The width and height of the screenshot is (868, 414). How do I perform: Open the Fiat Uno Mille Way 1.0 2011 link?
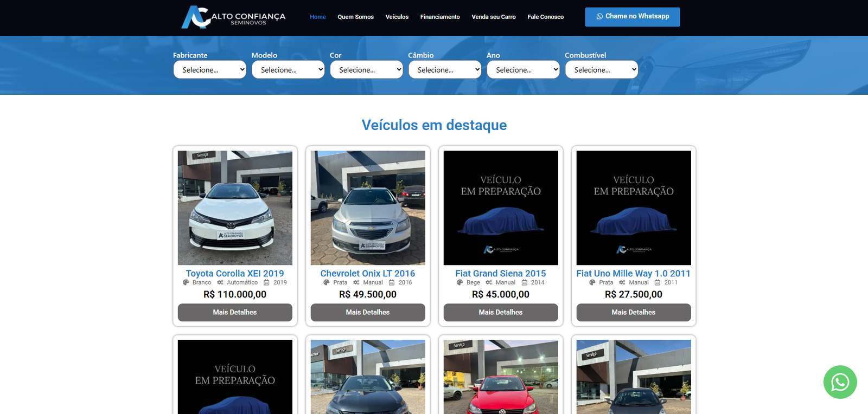tap(634, 274)
